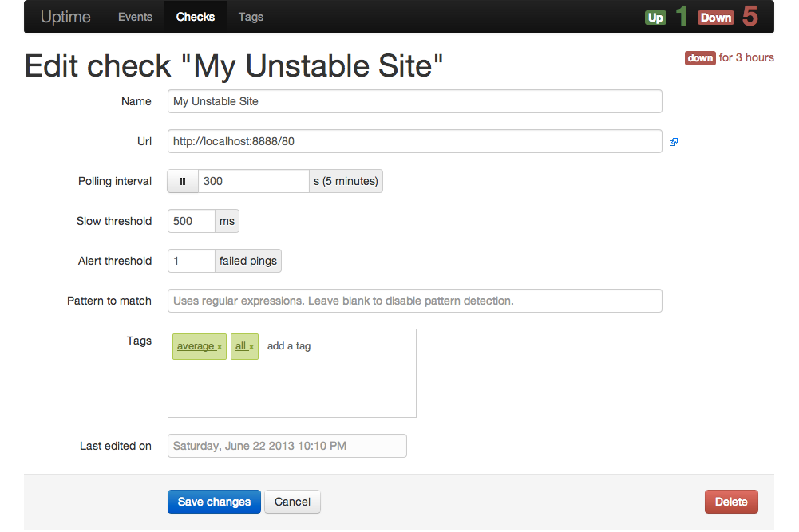The width and height of the screenshot is (799, 532).
Task: Click the green Up status badge
Action: (655, 18)
